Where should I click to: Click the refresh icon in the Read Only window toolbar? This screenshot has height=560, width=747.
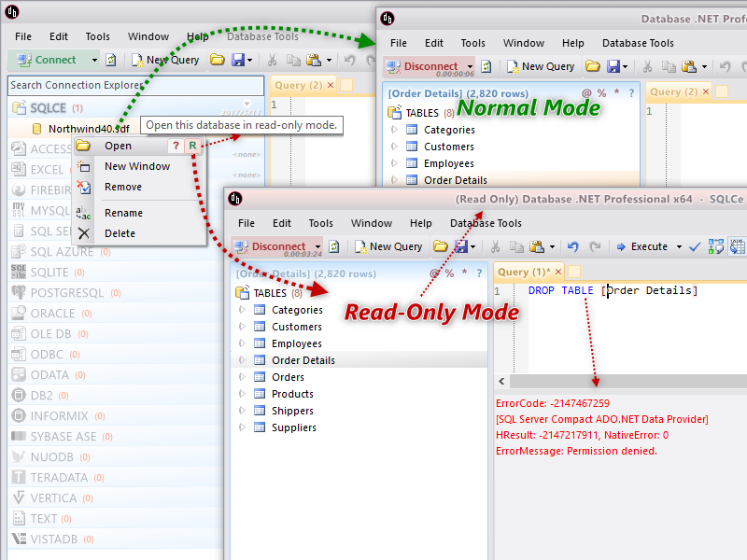[x=334, y=246]
